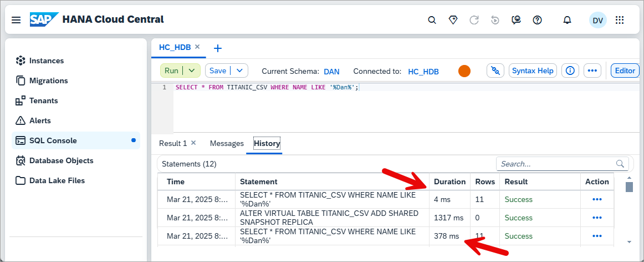Click the history list scroll up arrow
Viewport: 644px width, 262px height.
point(629,178)
